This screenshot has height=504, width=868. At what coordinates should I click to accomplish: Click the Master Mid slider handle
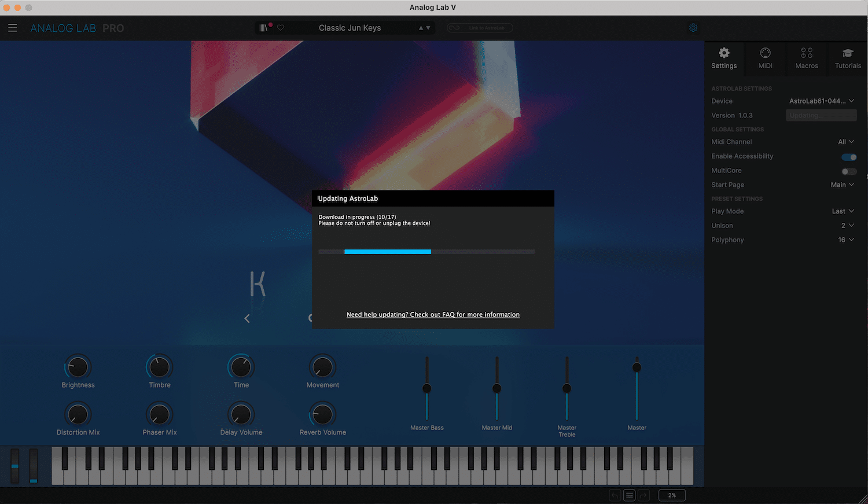(496, 388)
